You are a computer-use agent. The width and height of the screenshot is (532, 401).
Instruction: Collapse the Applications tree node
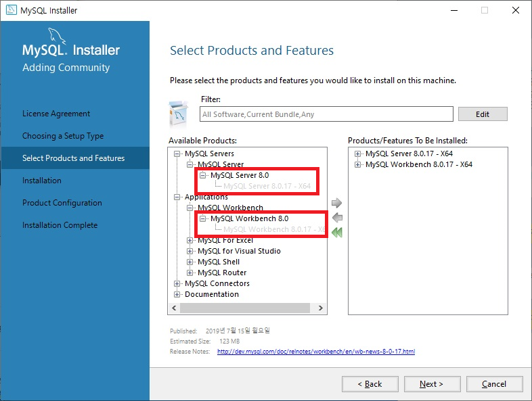click(177, 197)
